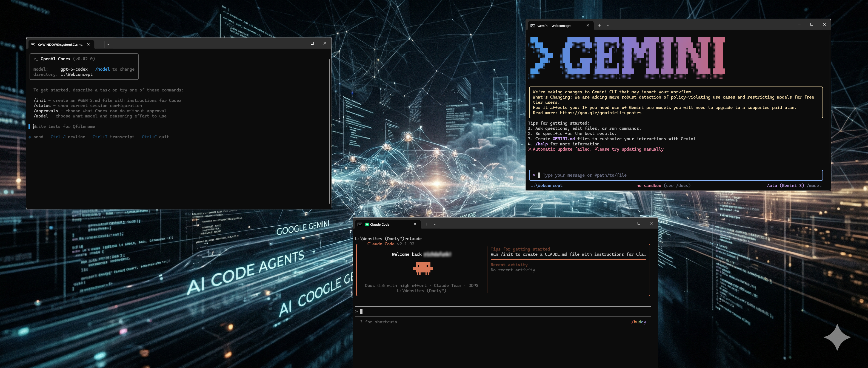The width and height of the screenshot is (868, 368).
Task: Open tab dropdown in Claude Code window
Action: coord(435,224)
